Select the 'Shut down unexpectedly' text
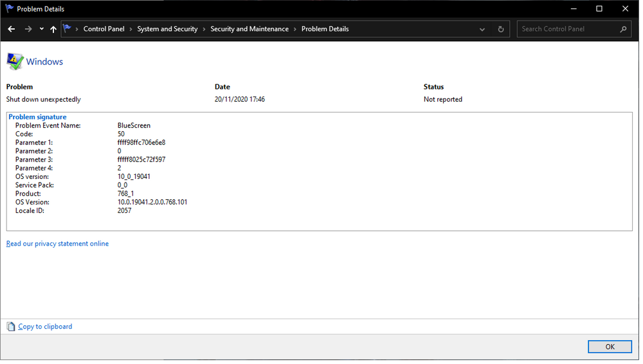 pyautogui.click(x=44, y=100)
